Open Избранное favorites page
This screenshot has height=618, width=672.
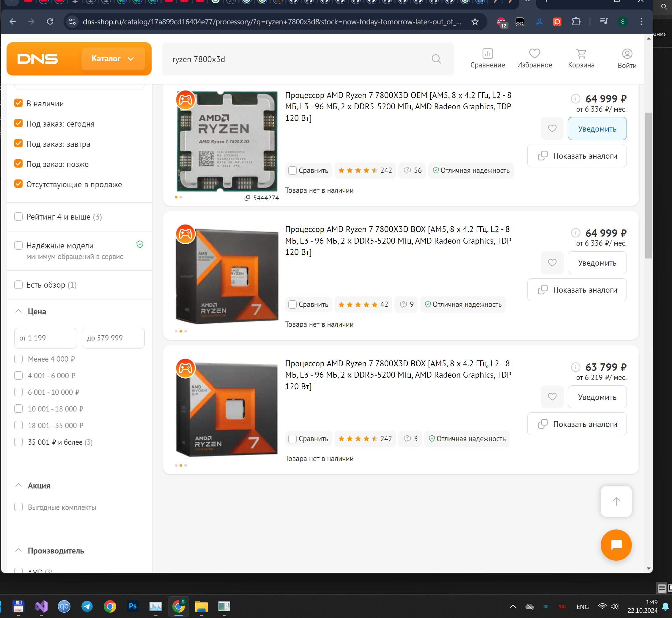534,59
